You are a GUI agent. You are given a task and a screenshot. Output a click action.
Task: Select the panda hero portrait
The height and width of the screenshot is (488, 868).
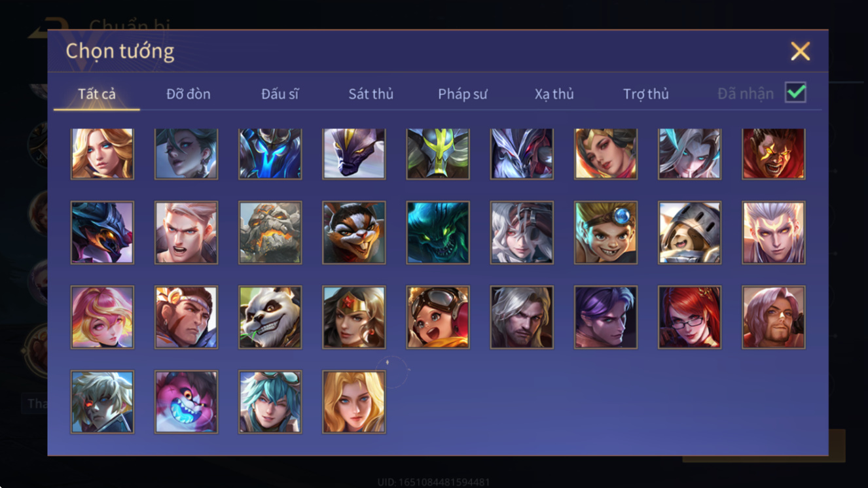[x=270, y=317]
